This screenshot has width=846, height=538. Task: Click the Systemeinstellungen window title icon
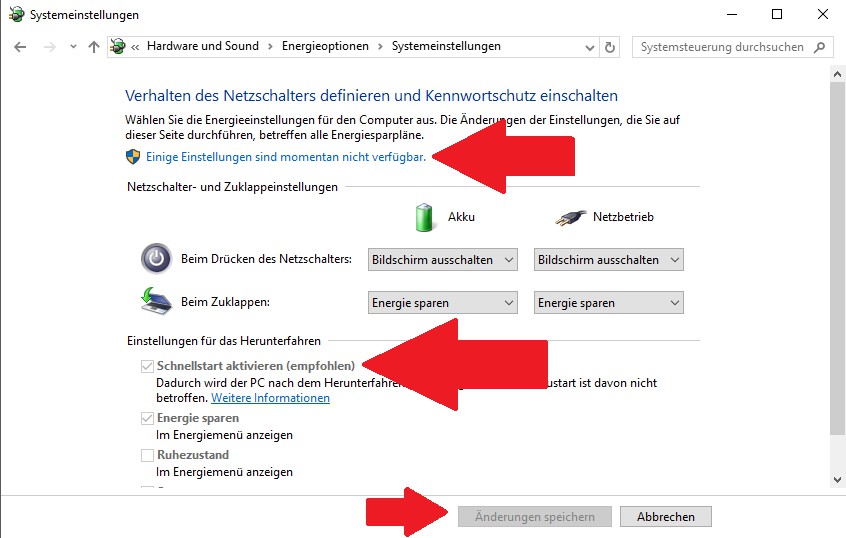click(16, 14)
